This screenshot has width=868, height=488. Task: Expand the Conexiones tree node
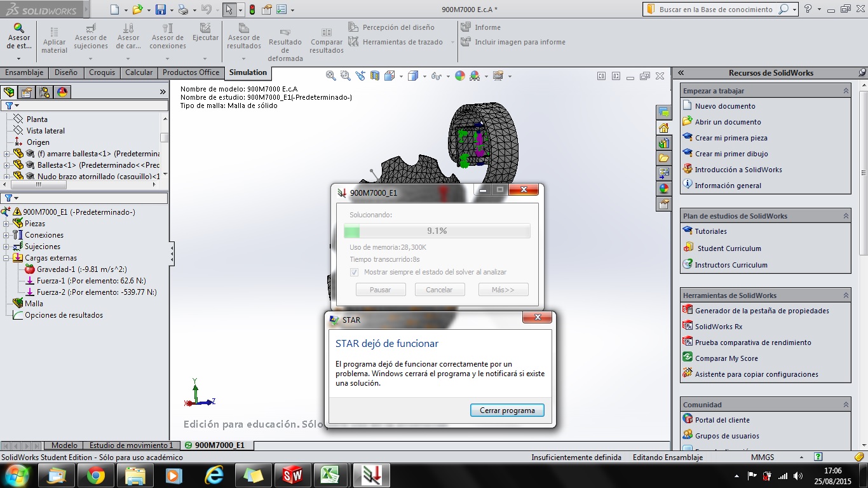click(6, 235)
